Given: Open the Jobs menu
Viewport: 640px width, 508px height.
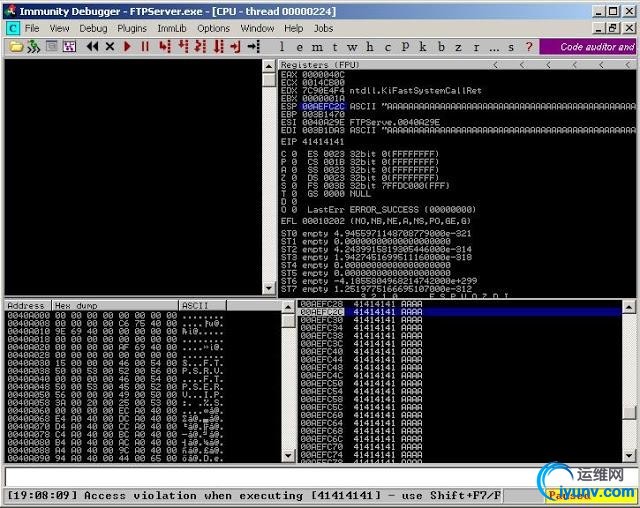Looking at the screenshot, I should 323,28.
